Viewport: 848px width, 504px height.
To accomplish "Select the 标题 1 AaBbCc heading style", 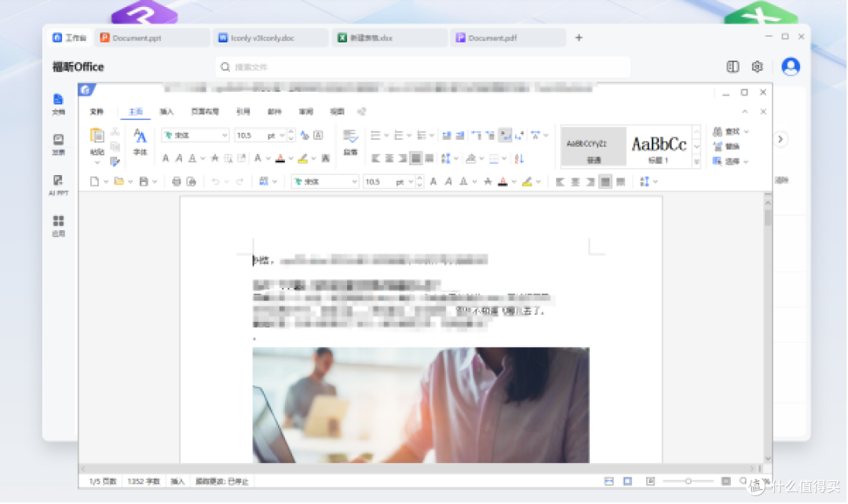I will point(659,147).
